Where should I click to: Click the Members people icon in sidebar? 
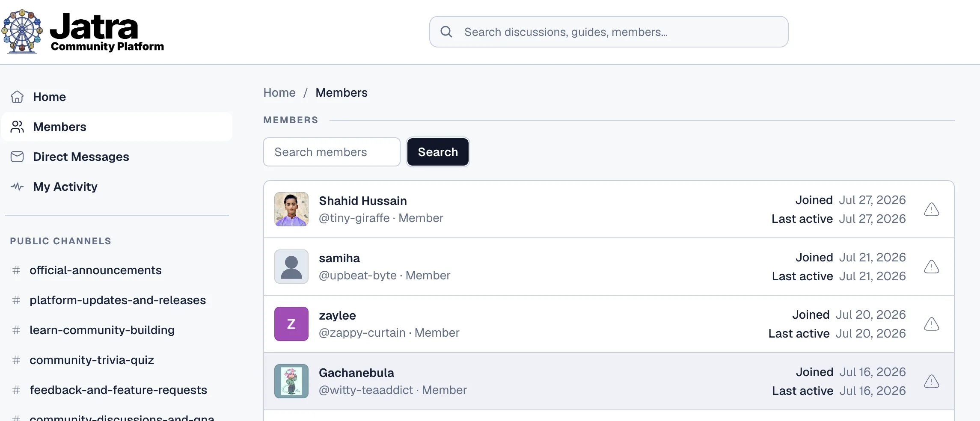click(17, 127)
